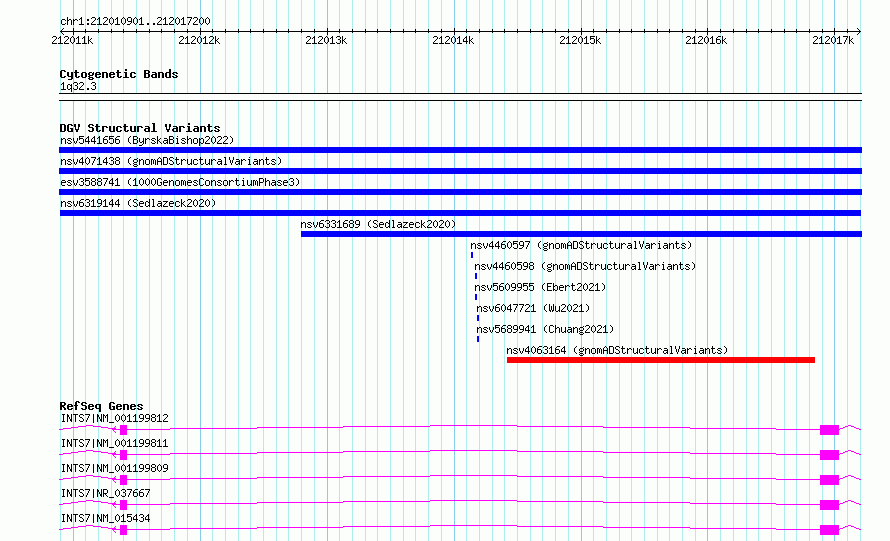
Task: Open variant label nsv5441656 (ByrskaBishop2022)
Action: click(147, 140)
